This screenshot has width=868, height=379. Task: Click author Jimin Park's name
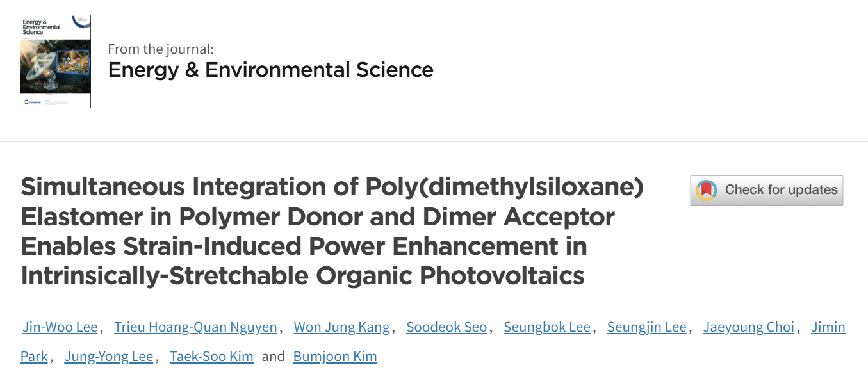click(x=828, y=327)
